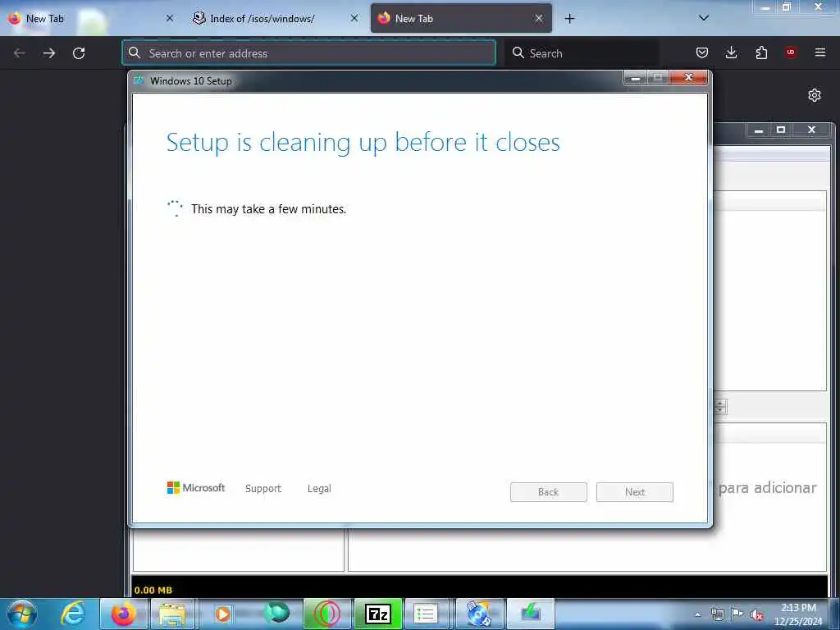
Task: Open Windows Media Player taskbar icon
Action: coord(223,614)
